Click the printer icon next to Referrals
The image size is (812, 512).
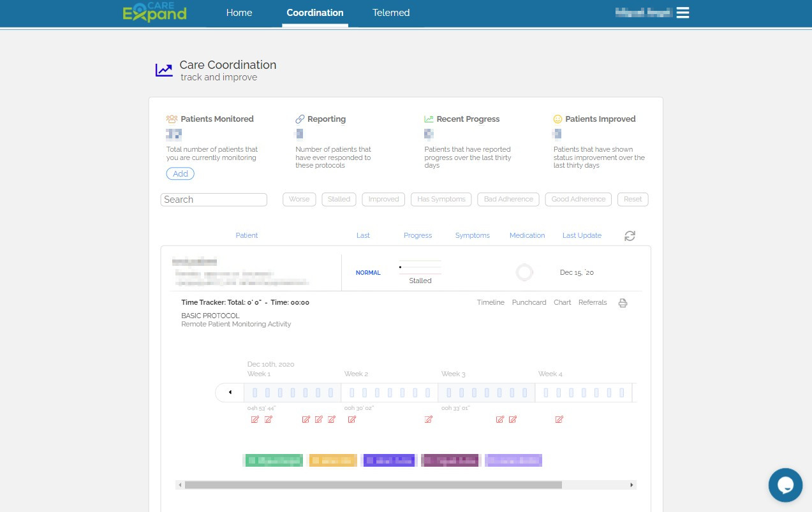click(623, 303)
